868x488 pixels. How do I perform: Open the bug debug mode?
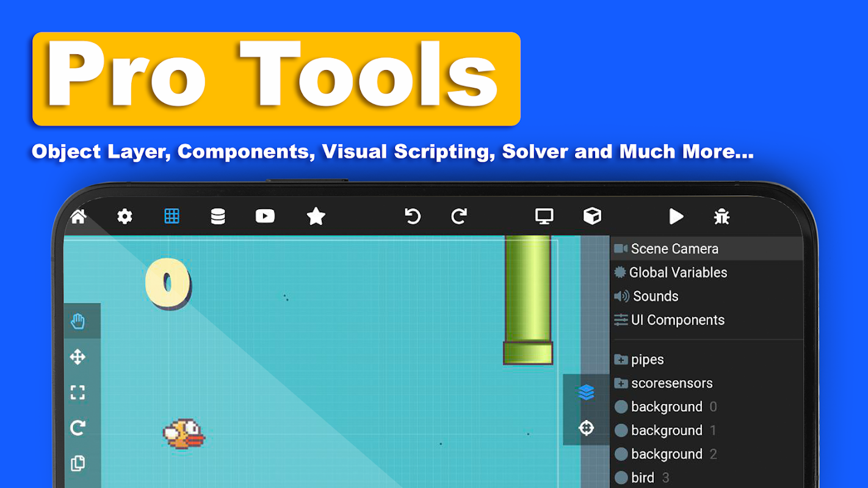[x=722, y=216]
